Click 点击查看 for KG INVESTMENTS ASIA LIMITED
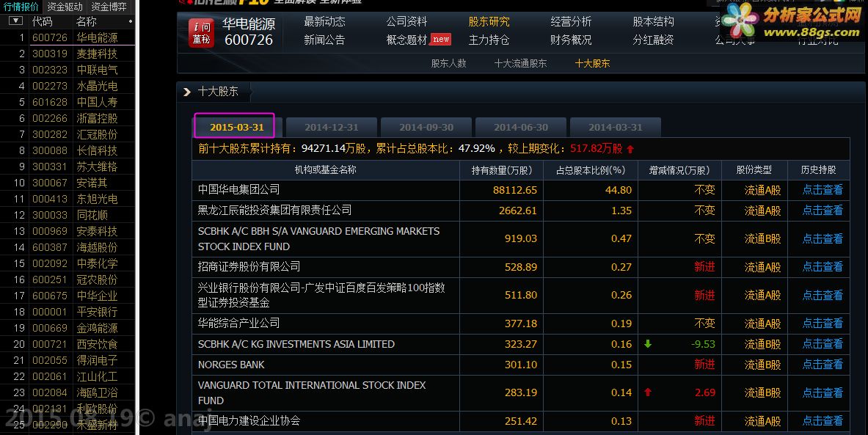 [x=823, y=344]
